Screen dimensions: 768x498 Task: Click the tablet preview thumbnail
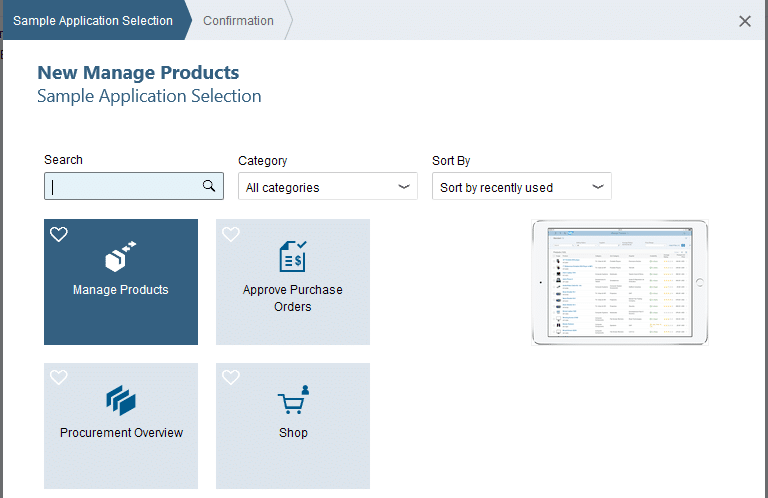coord(619,283)
